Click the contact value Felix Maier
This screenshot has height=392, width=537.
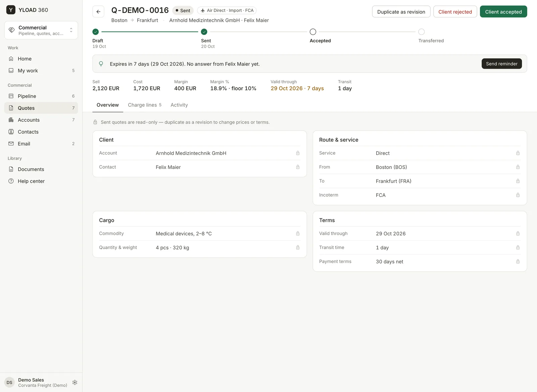(168, 167)
